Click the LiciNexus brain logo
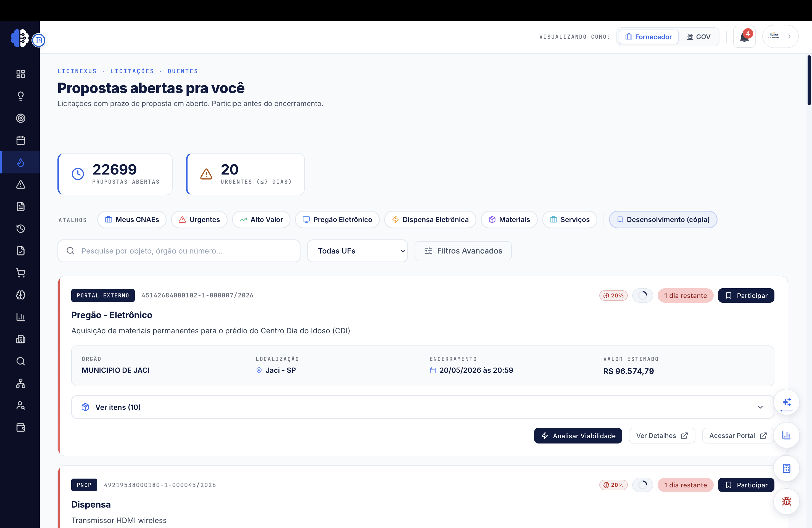The width and height of the screenshot is (812, 528). coord(19,38)
